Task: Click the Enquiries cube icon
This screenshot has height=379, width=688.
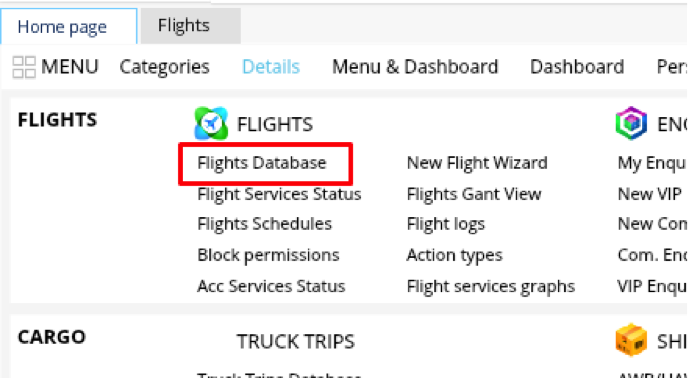Action: (631, 123)
